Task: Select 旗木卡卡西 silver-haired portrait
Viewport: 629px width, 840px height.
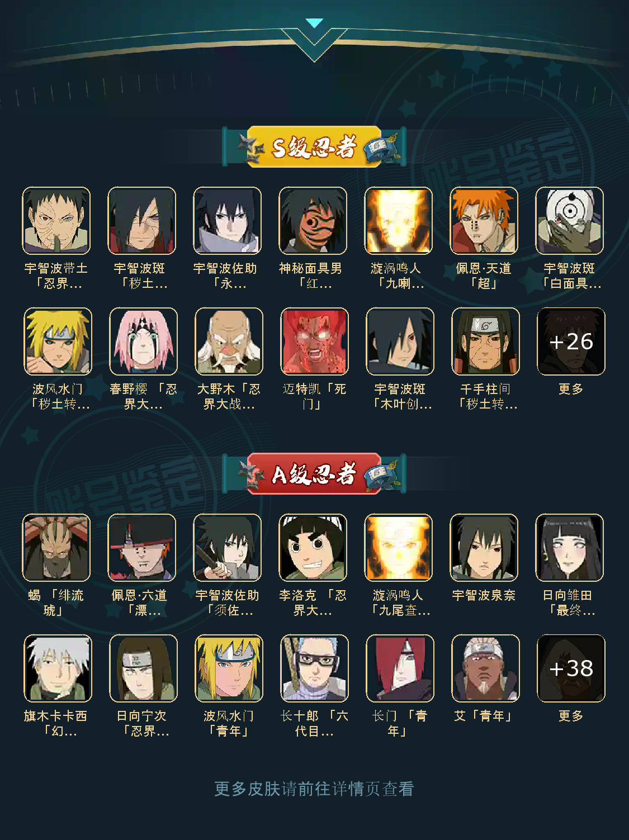Action: (x=58, y=668)
